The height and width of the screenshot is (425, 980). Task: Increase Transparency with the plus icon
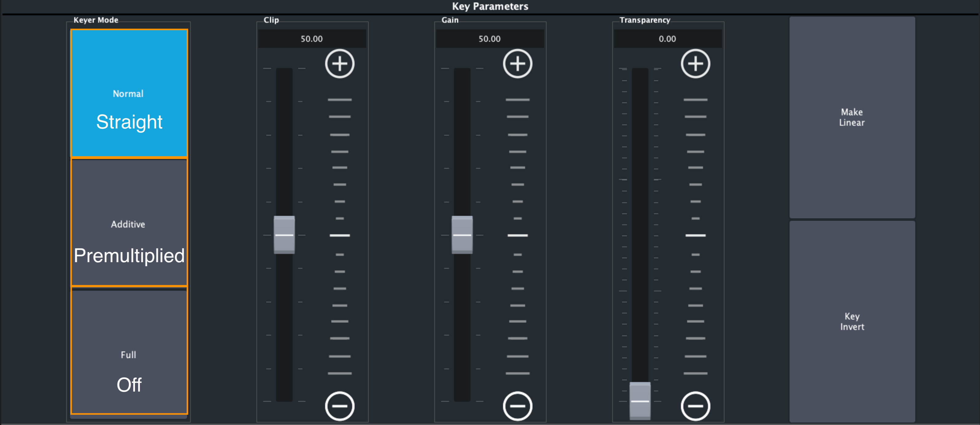coord(695,63)
